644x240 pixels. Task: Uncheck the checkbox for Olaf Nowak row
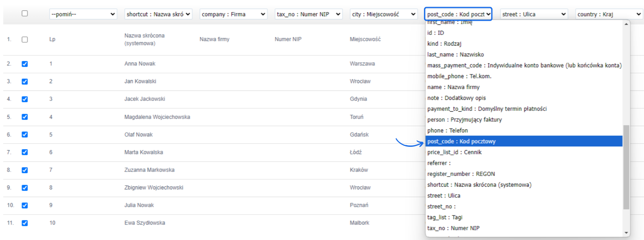coord(24,134)
